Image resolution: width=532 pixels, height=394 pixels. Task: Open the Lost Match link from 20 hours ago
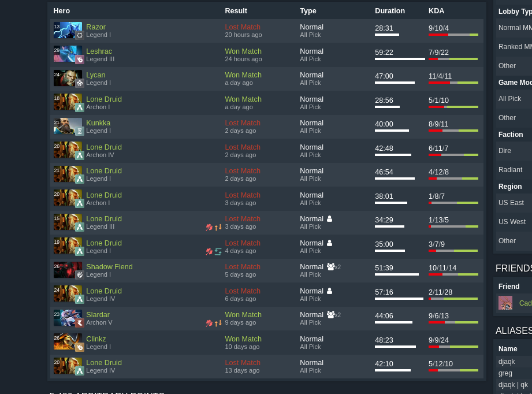243,27
